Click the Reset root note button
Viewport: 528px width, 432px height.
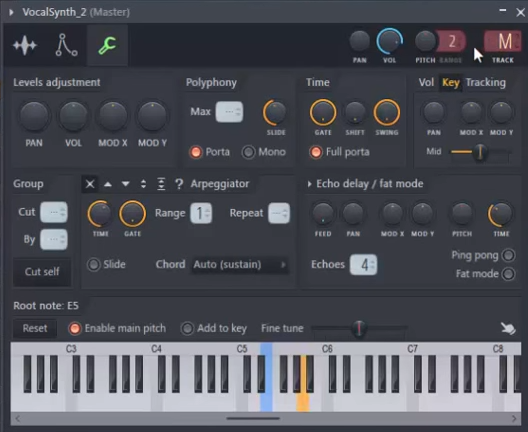tap(35, 328)
